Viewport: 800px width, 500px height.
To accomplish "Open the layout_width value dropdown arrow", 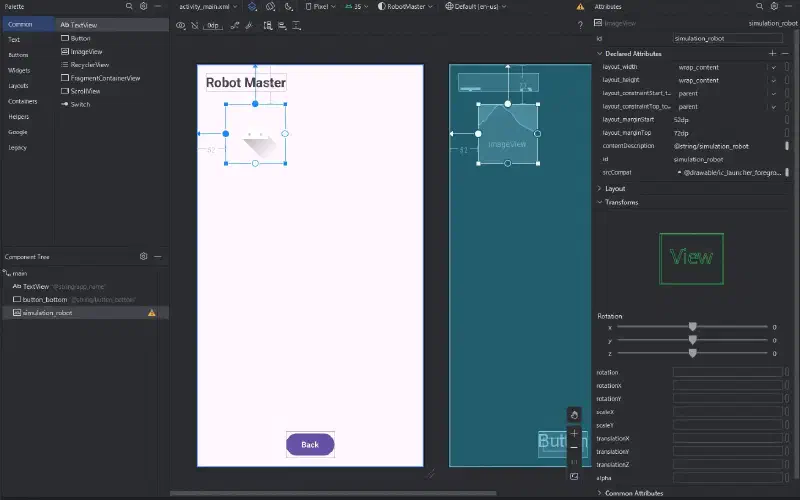I will [x=773, y=67].
